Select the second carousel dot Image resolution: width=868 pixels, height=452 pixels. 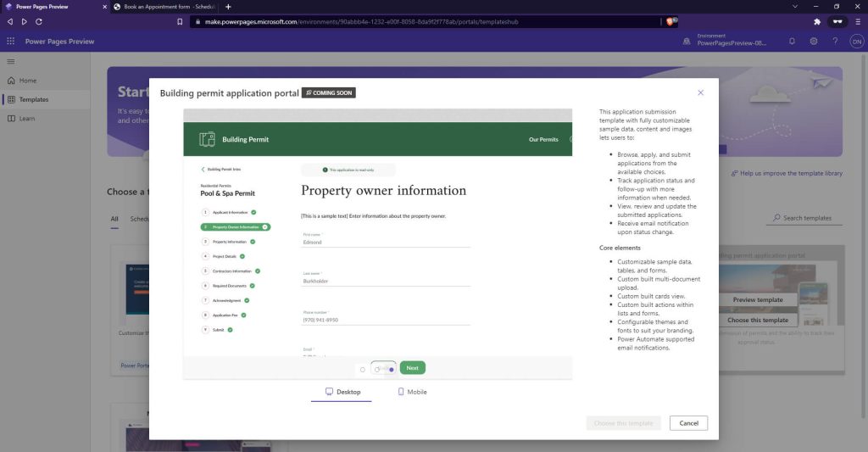pos(377,370)
